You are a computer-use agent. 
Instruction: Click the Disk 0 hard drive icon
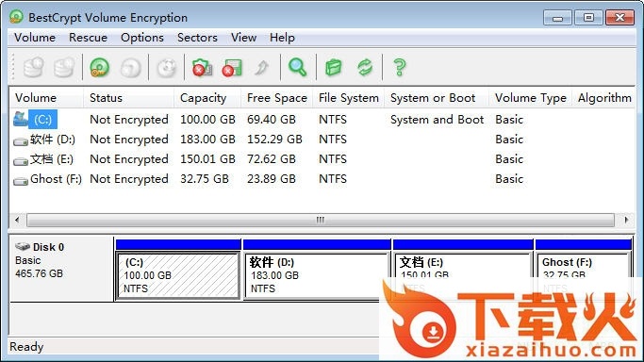click(x=23, y=246)
